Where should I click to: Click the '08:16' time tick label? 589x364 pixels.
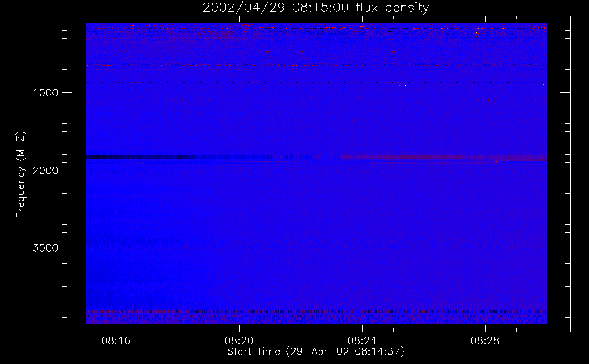tap(116, 341)
